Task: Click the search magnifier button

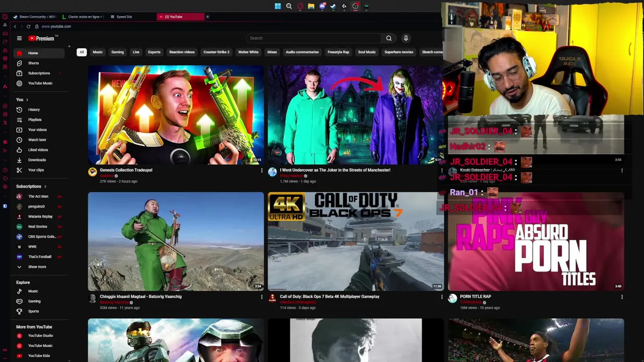Action: (x=388, y=38)
